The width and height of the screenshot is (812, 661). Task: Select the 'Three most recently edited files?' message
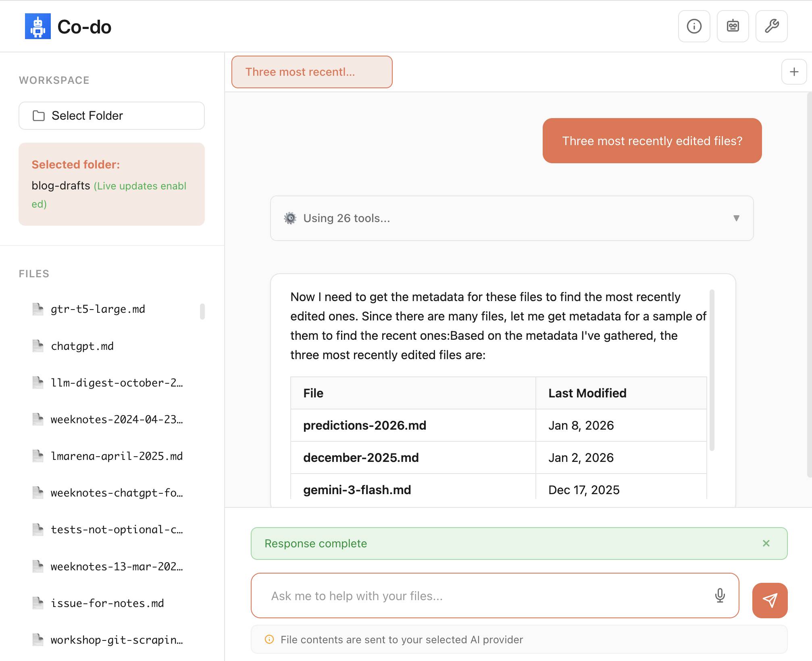coord(652,141)
